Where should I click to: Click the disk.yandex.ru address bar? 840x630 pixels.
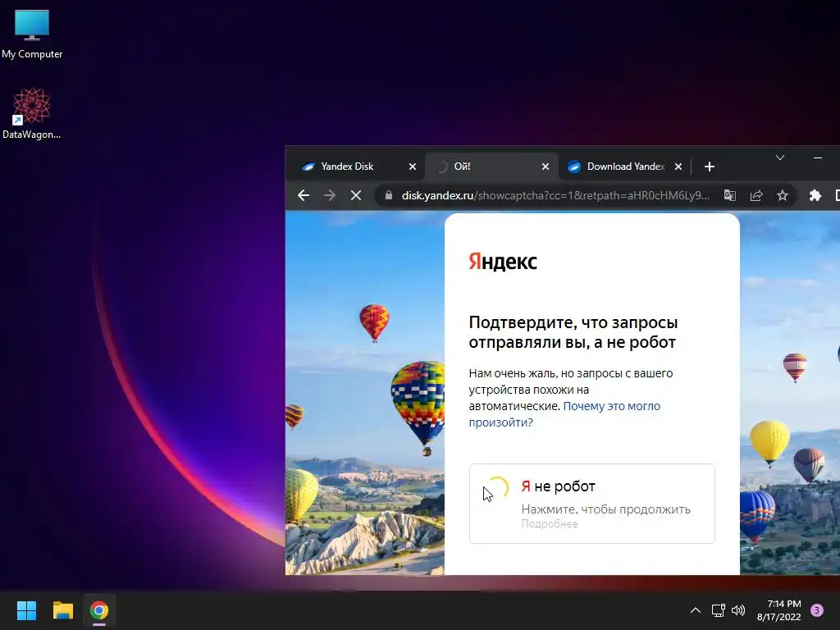(555, 195)
